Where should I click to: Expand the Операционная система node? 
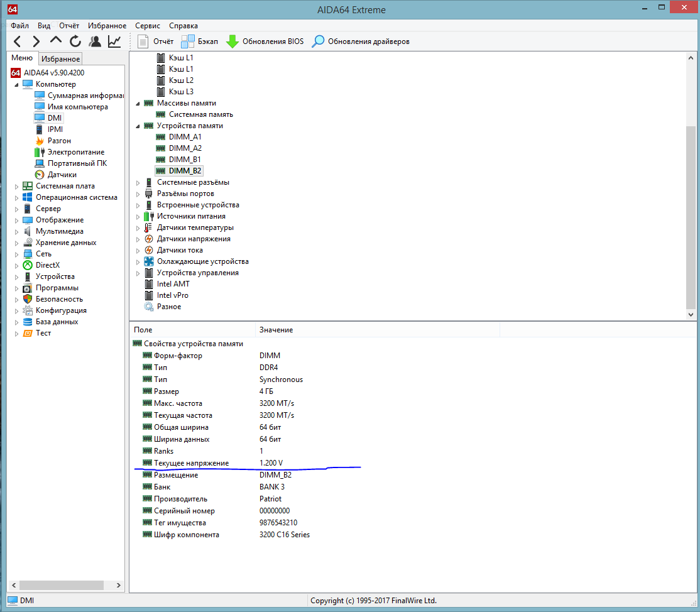coord(16,198)
